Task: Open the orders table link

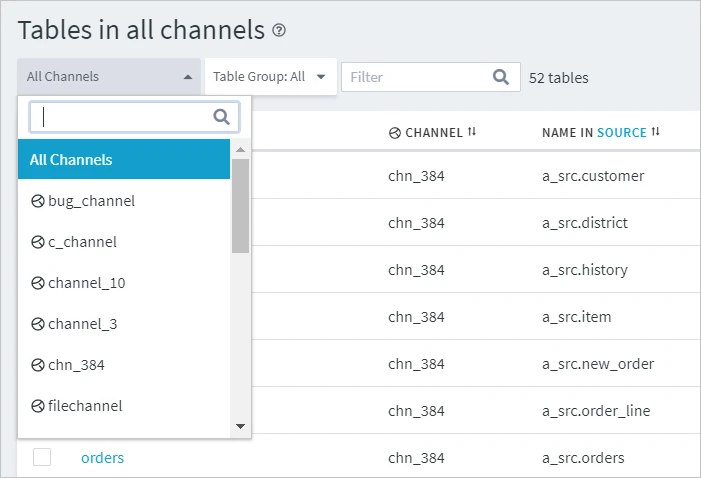Action: [x=102, y=458]
